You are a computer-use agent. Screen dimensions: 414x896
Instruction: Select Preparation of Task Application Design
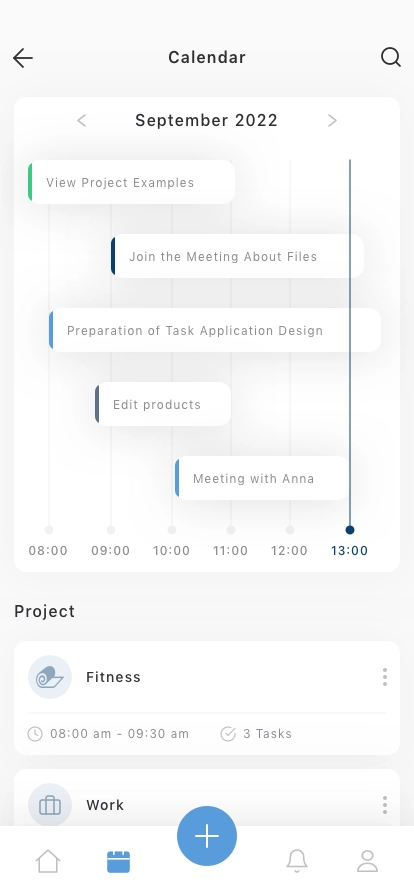[x=215, y=330]
